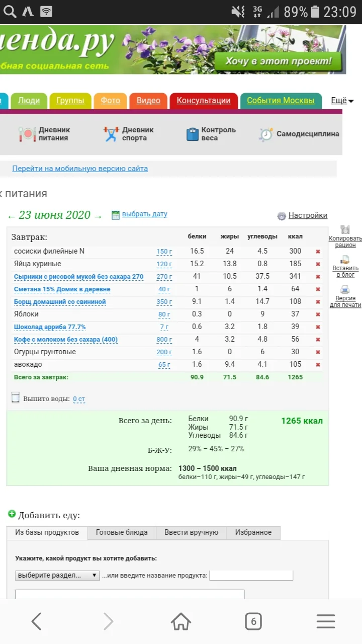Click the printer icon for Версия для печати

(x=345, y=289)
